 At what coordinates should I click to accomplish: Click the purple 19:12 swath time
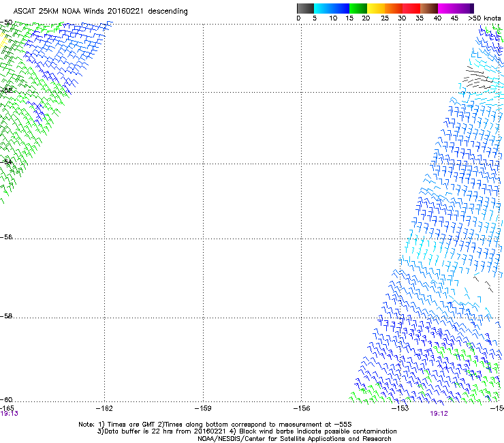pos(439,414)
